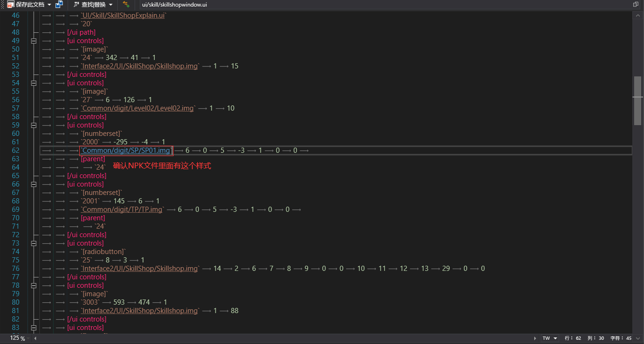Open the save document dropdown arrow
Viewport: 644px width, 344px height.
(49, 5)
